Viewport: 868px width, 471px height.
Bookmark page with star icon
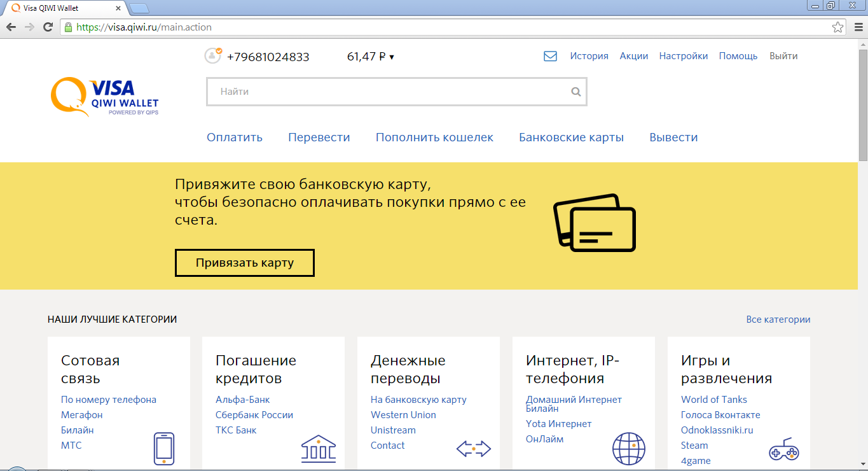pos(838,27)
